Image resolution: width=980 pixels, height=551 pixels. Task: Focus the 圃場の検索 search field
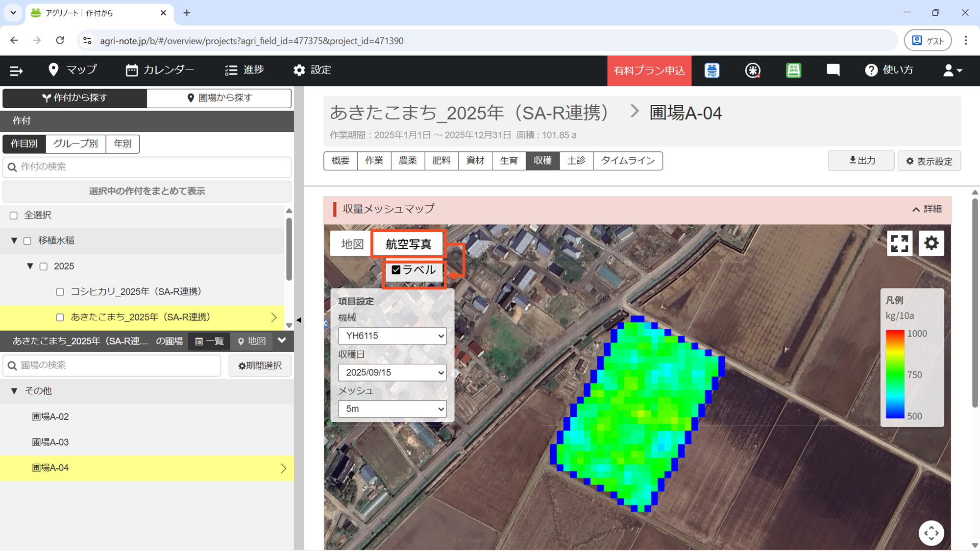112,365
